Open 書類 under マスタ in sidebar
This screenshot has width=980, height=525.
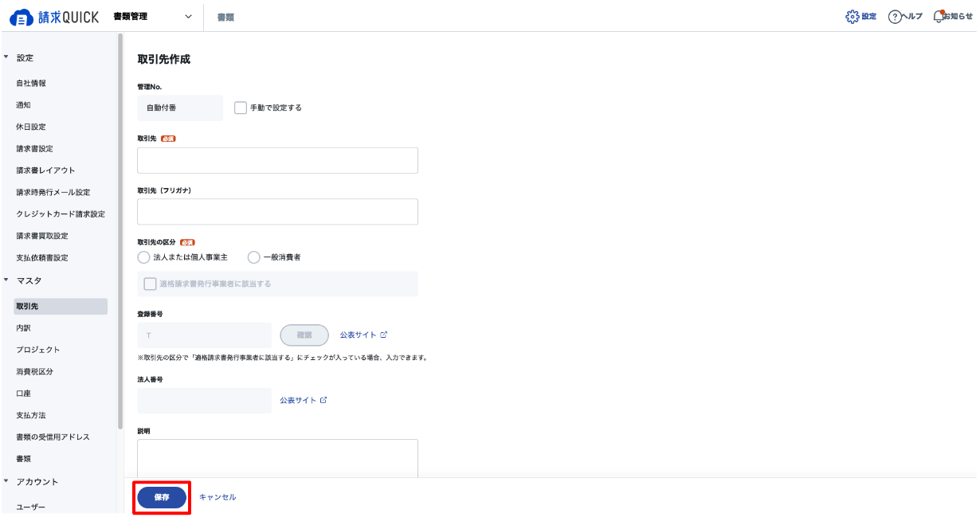[x=23, y=459]
